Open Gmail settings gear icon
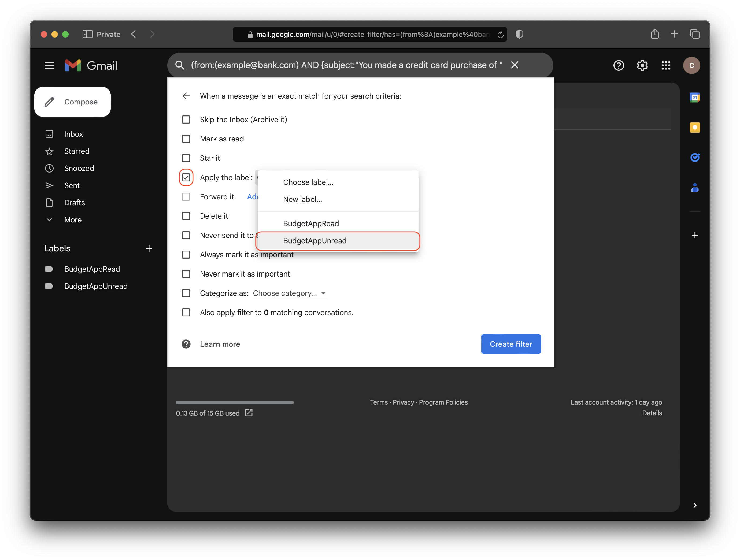This screenshot has height=560, width=740. (642, 65)
